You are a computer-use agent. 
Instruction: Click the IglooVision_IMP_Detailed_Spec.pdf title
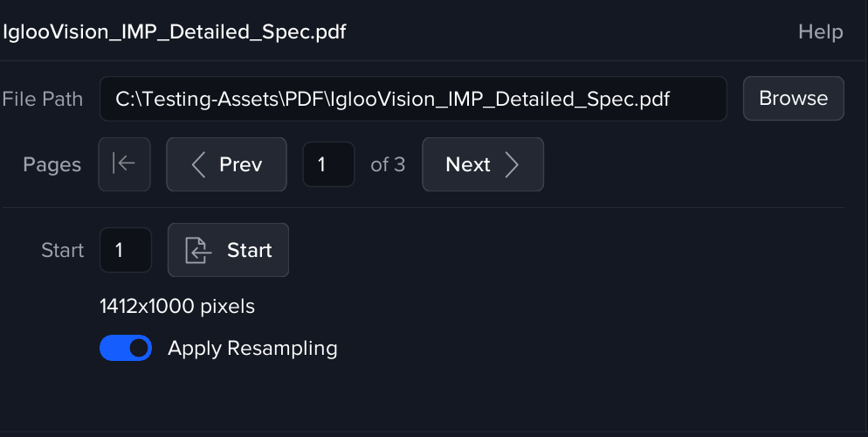pyautogui.click(x=175, y=32)
